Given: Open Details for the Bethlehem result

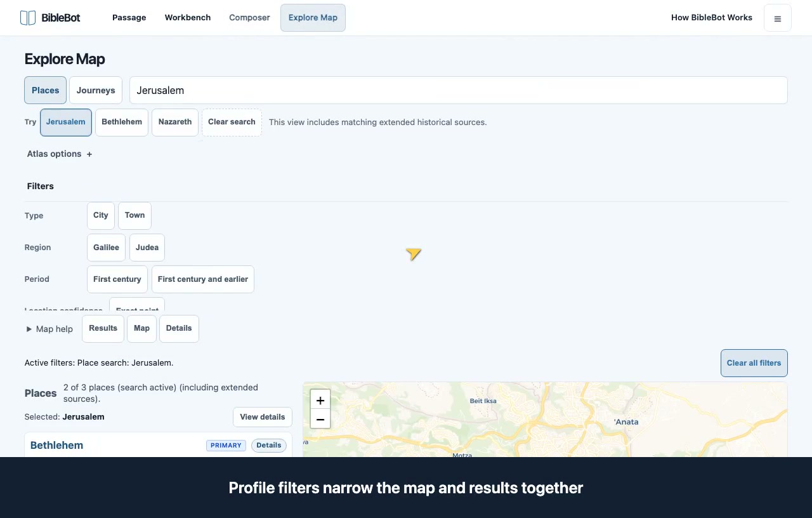Looking at the screenshot, I should (269, 446).
